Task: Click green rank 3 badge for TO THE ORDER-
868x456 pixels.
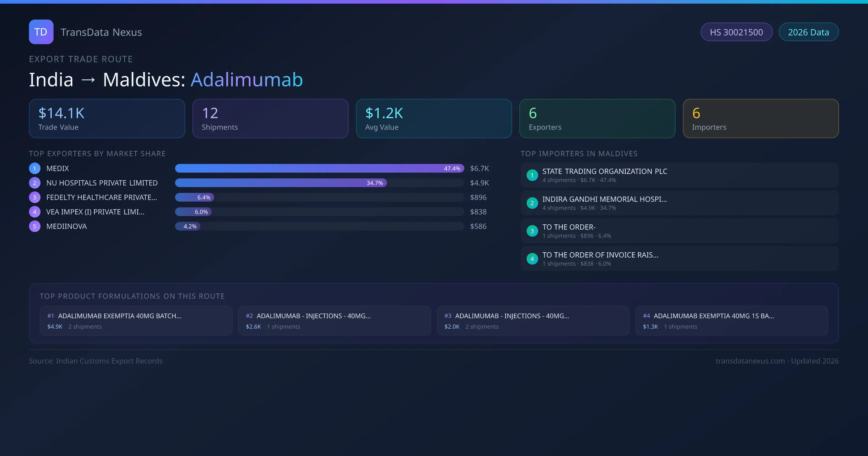Action: pos(532,231)
